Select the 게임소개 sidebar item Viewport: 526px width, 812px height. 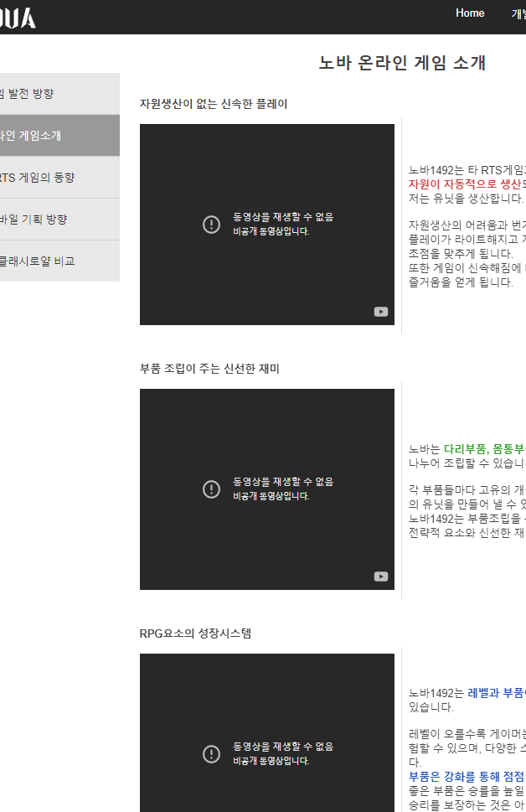coord(59,136)
